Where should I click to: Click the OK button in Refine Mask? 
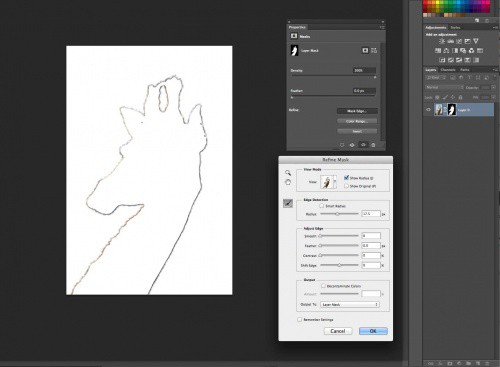coord(373,331)
